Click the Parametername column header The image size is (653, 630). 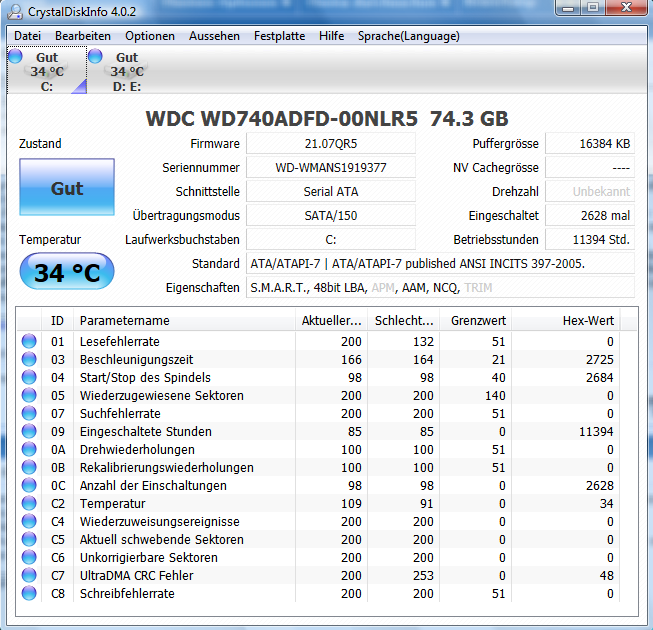pyautogui.click(x=184, y=321)
